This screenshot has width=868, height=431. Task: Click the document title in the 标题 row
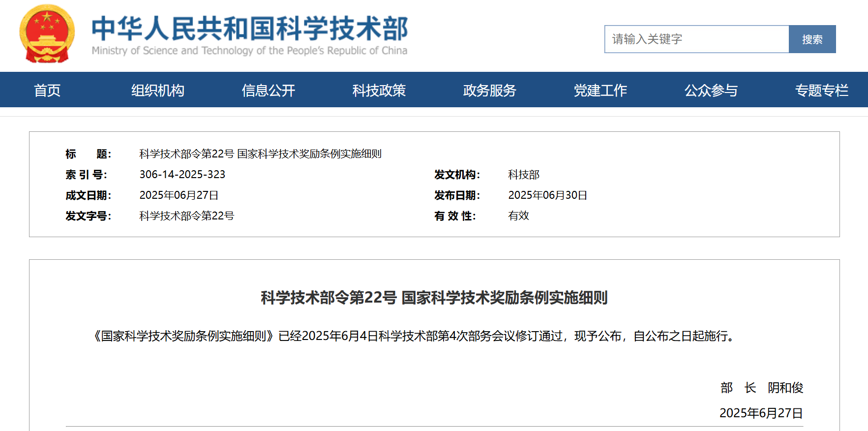pyautogui.click(x=260, y=154)
